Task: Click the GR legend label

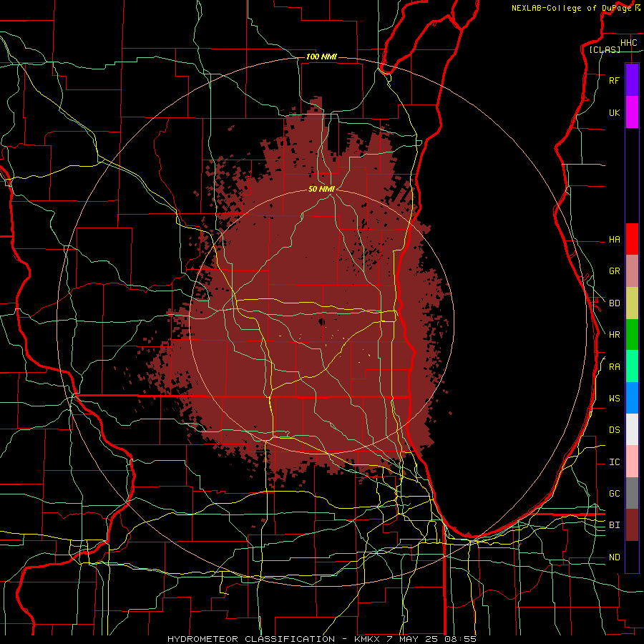Action: tap(614, 271)
